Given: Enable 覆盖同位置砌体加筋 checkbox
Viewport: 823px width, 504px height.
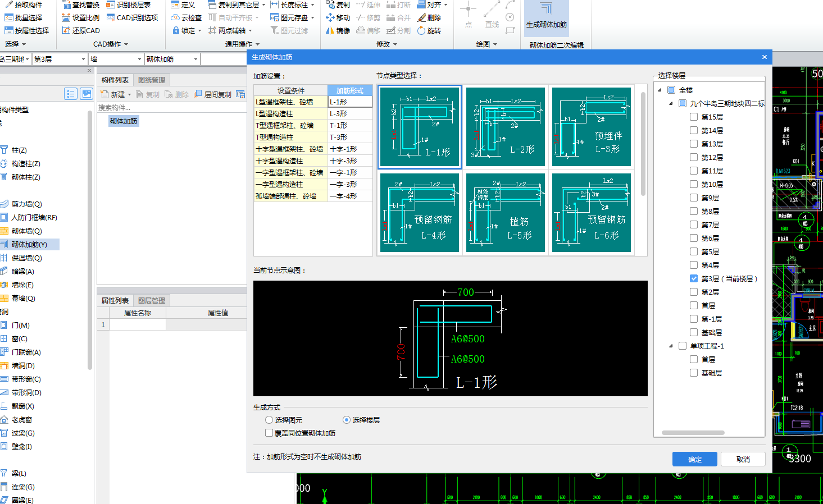Looking at the screenshot, I should coord(269,433).
